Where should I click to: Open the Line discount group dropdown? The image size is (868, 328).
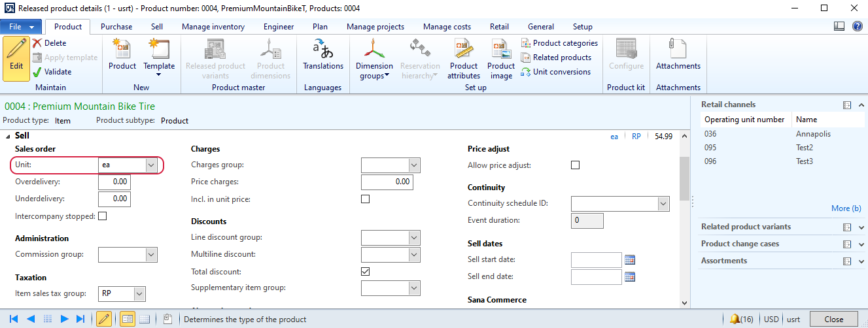pos(414,237)
